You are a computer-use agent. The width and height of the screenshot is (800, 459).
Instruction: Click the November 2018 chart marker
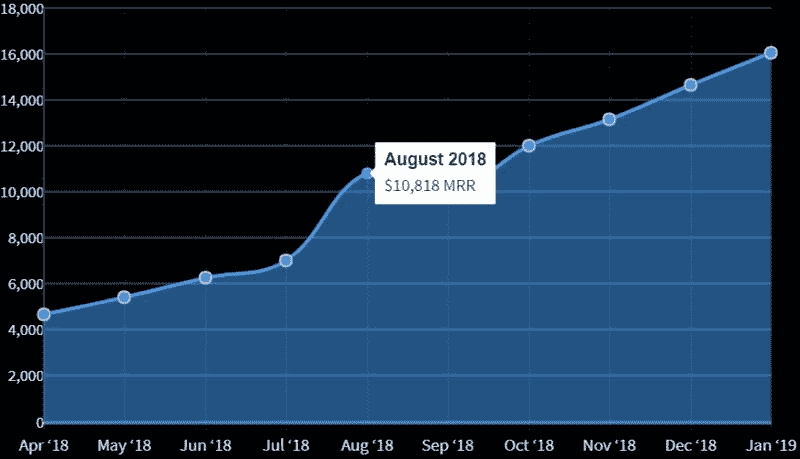click(x=609, y=119)
